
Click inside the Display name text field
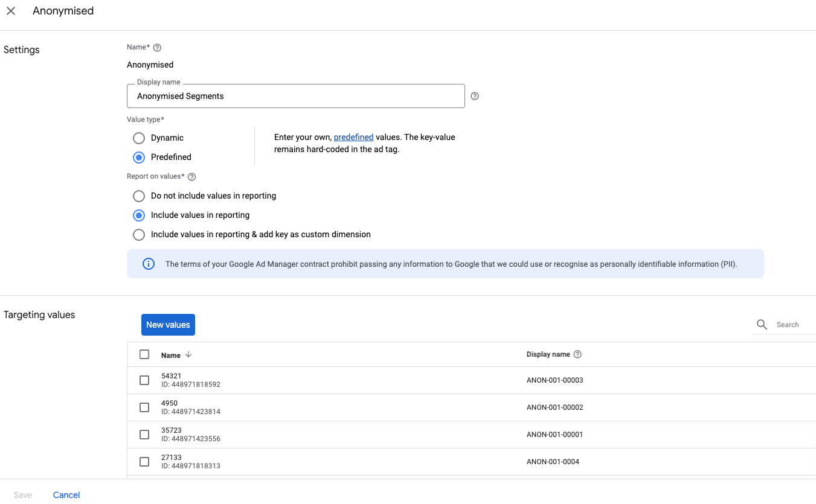point(295,96)
